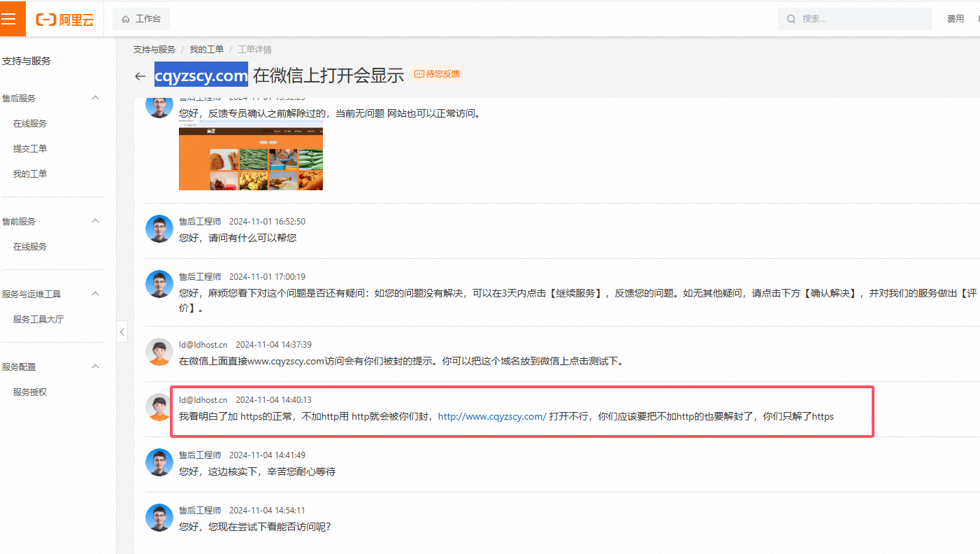Screen dimensions: 980x554
Task: Click the 工单详情 breadcrumb text
Action: [254, 50]
